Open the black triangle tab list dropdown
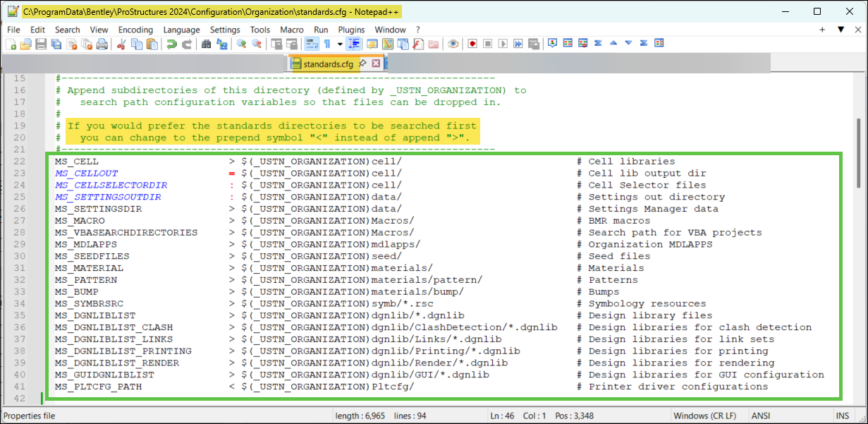This screenshot has width=868, height=424. (x=841, y=30)
